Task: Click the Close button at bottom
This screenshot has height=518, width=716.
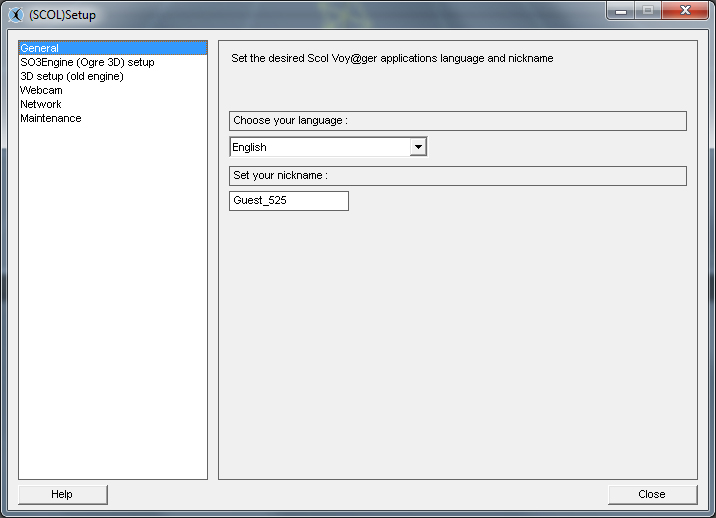Action: [653, 494]
